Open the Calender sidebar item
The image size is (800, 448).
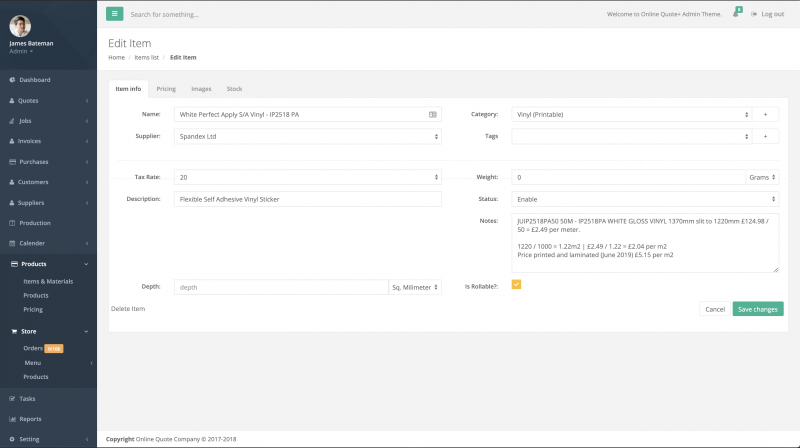coord(32,243)
